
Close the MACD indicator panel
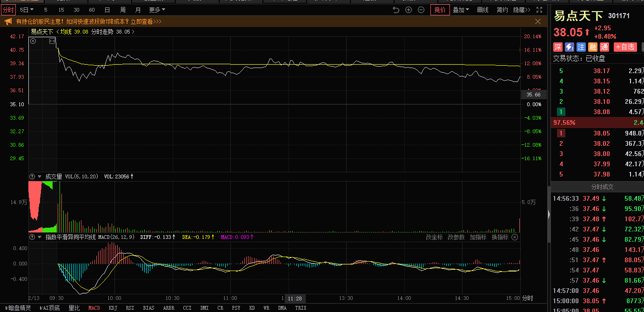515,237
